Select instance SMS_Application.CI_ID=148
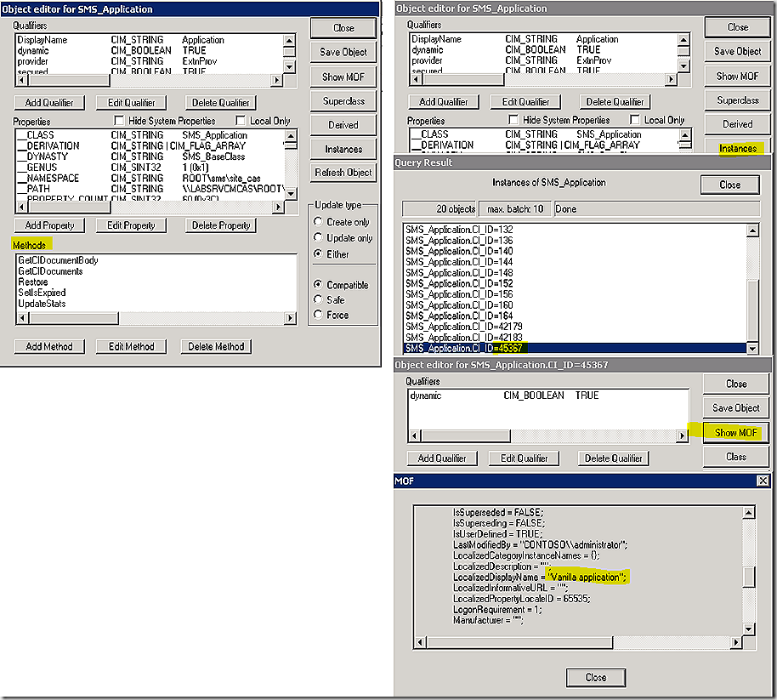Viewport: 777px width, 700px height. point(459,273)
